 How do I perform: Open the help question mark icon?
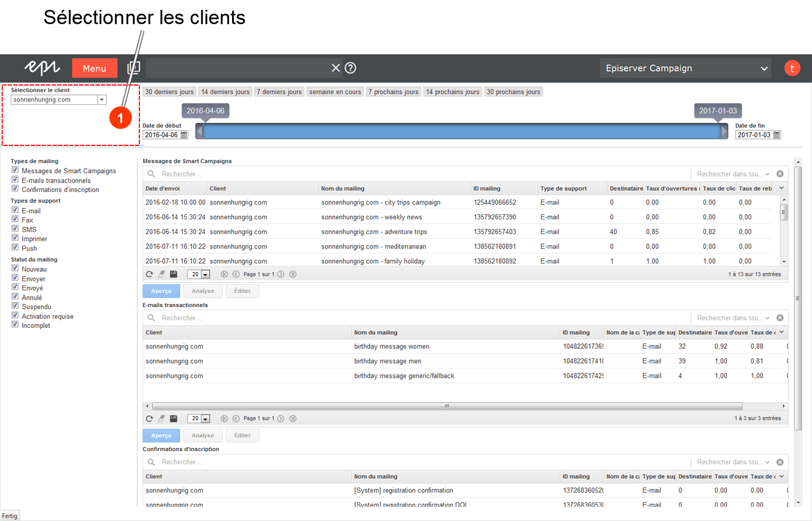[x=351, y=67]
